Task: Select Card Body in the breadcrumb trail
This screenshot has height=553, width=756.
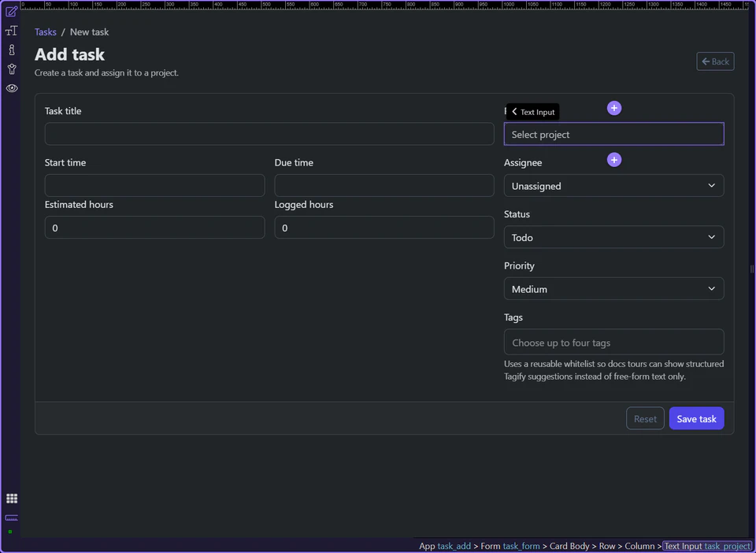Action: point(569,546)
